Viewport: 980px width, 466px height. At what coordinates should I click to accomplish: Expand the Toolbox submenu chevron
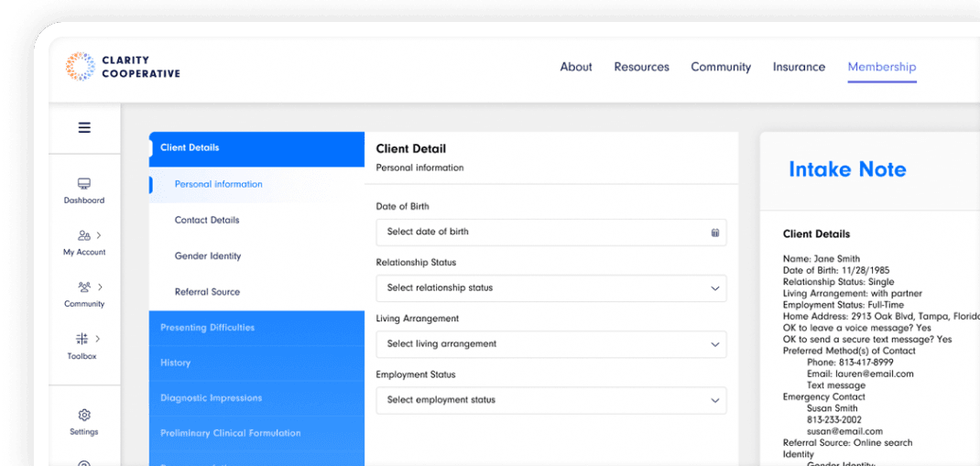[x=98, y=339]
